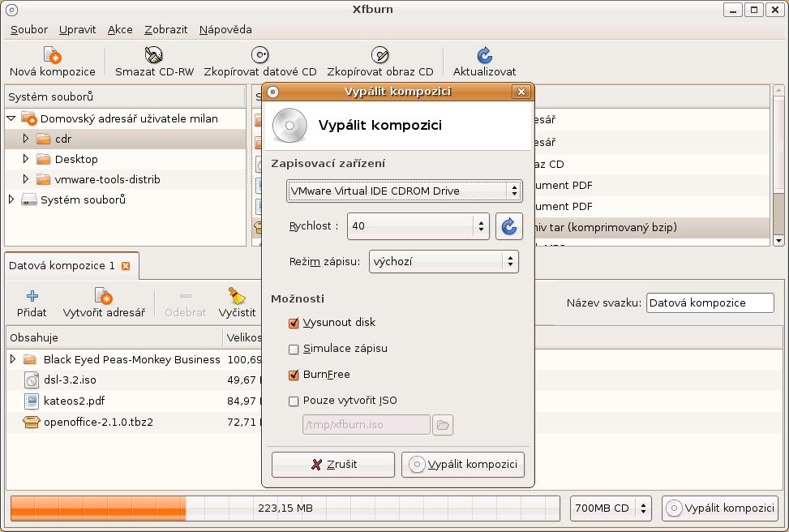
Task: Click the Zrušit button
Action: (333, 465)
